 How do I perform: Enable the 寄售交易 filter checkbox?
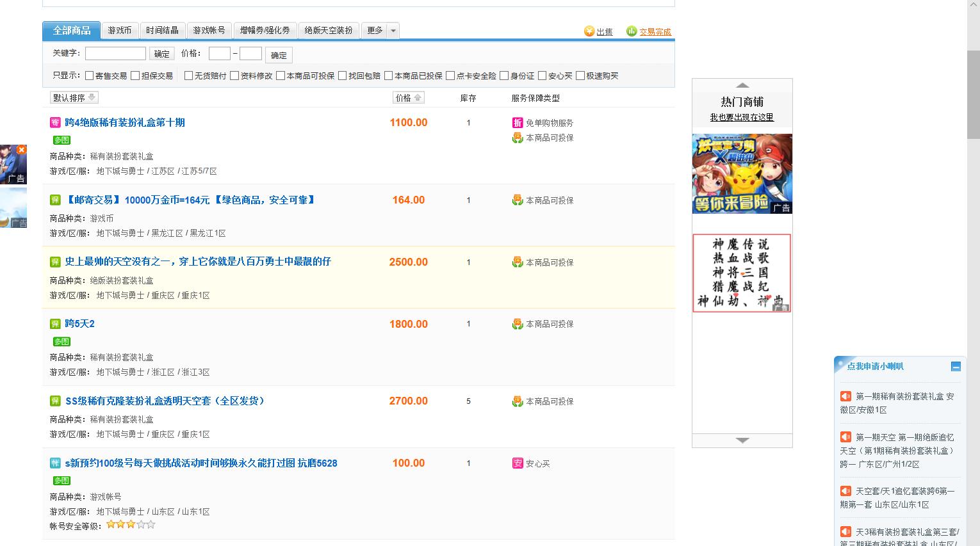click(x=90, y=75)
